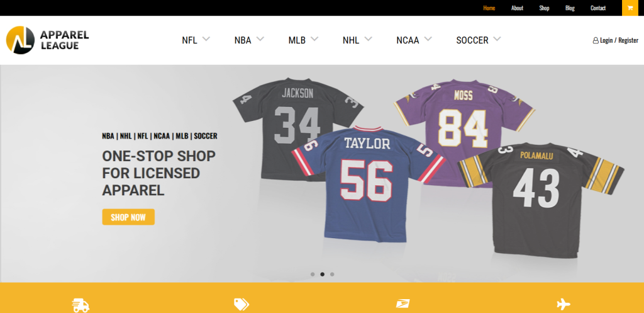The height and width of the screenshot is (313, 644).
Task: Select the second carousel slide dot
Action: (x=323, y=274)
